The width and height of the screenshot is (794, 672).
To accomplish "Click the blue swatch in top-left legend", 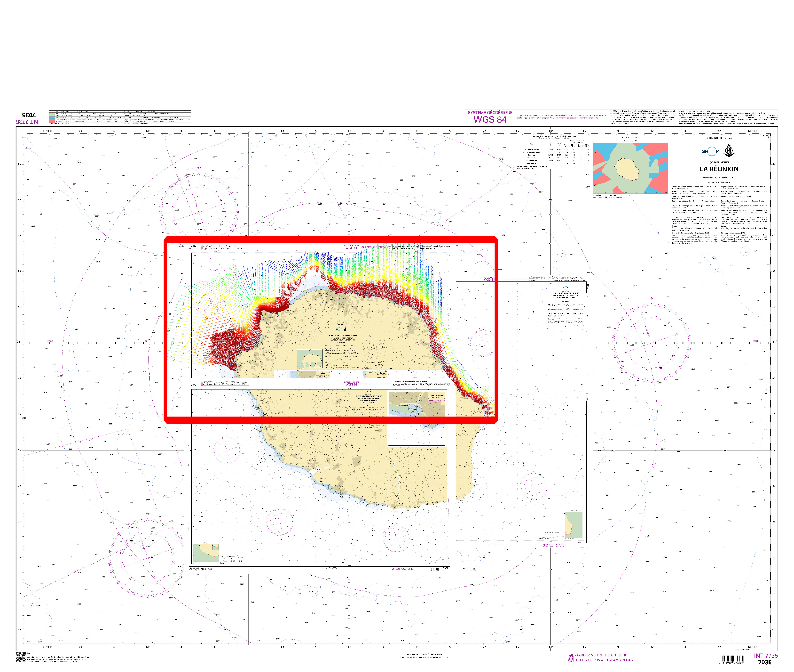I will click(x=52, y=118).
